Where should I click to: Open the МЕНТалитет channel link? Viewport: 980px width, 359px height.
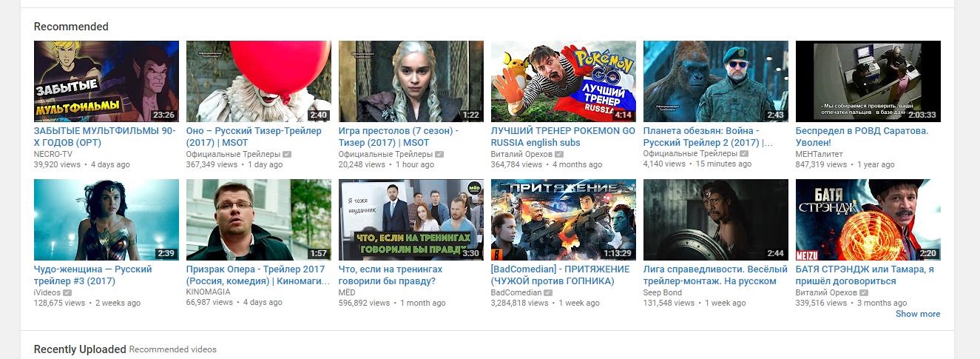(820, 154)
